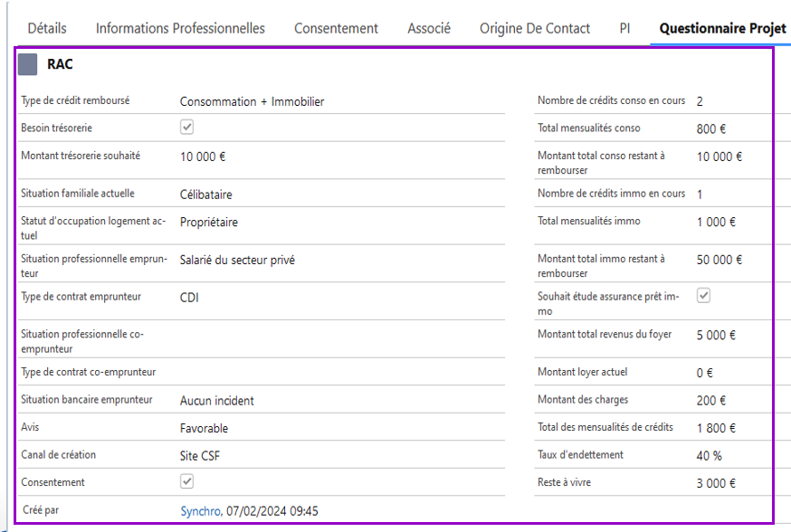Screen dimensions: 791x532
Task: Toggle the Consentement checkbox
Action: pyautogui.click(x=186, y=481)
